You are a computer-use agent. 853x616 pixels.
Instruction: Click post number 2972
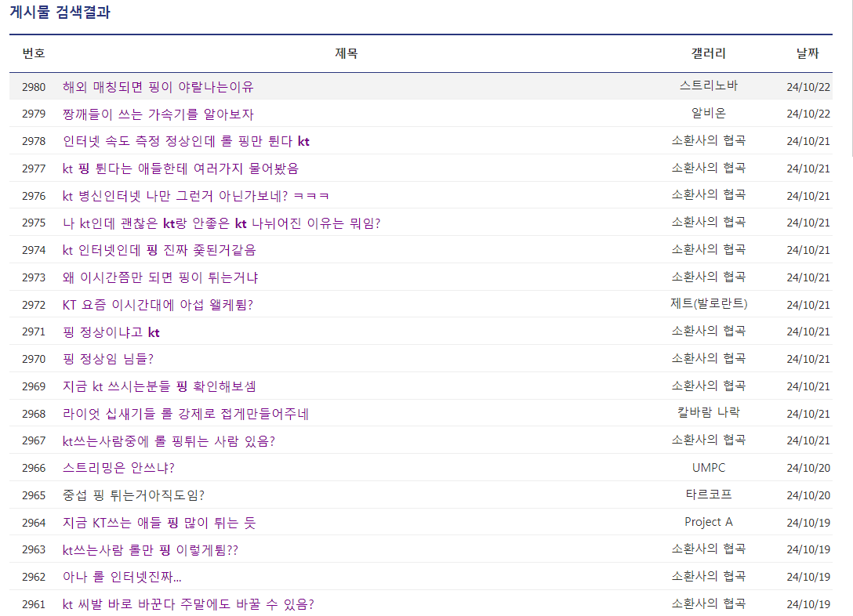(x=34, y=305)
